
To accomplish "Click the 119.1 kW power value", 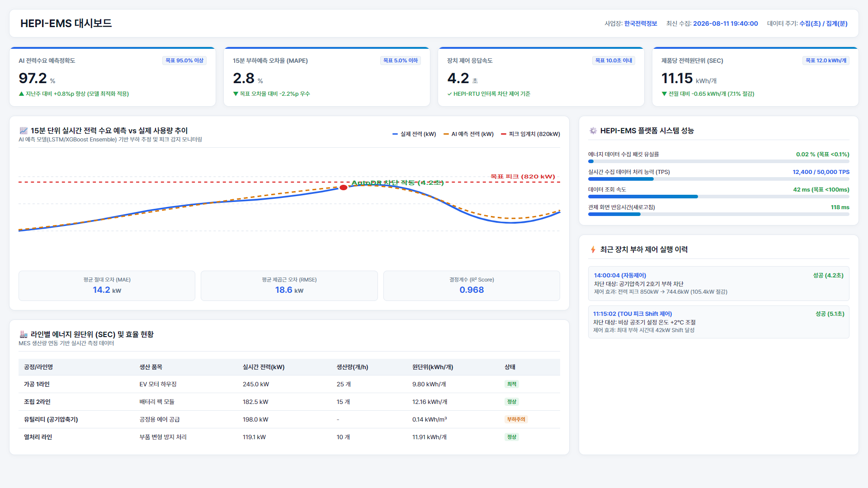I will click(x=254, y=437).
